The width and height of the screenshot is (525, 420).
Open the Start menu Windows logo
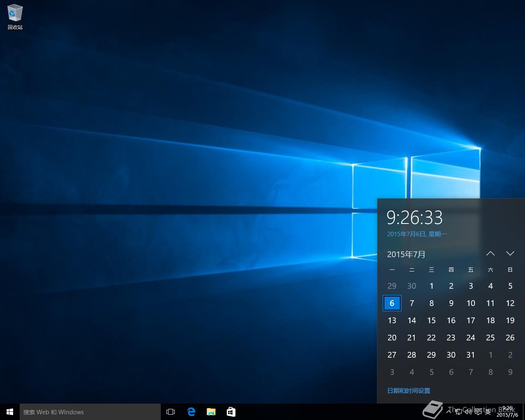pyautogui.click(x=10, y=412)
